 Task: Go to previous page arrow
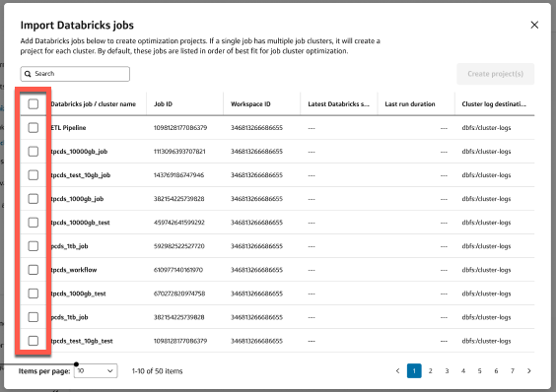(x=397, y=370)
